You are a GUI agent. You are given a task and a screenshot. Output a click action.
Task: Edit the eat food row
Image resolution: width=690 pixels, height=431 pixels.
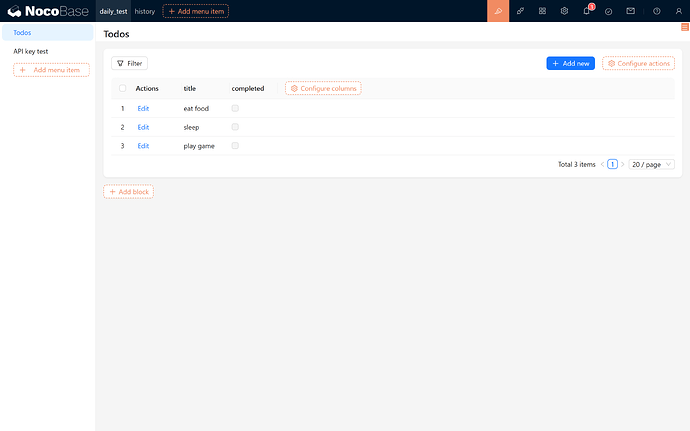(x=143, y=108)
